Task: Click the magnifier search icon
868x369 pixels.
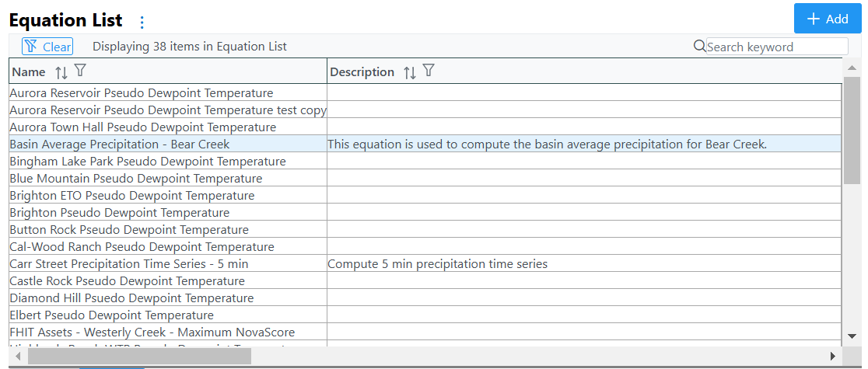Action: coord(700,46)
